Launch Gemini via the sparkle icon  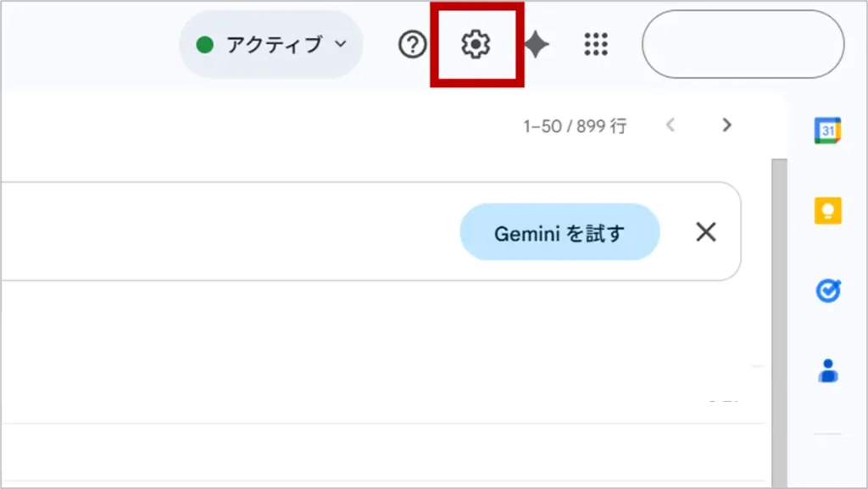536,44
